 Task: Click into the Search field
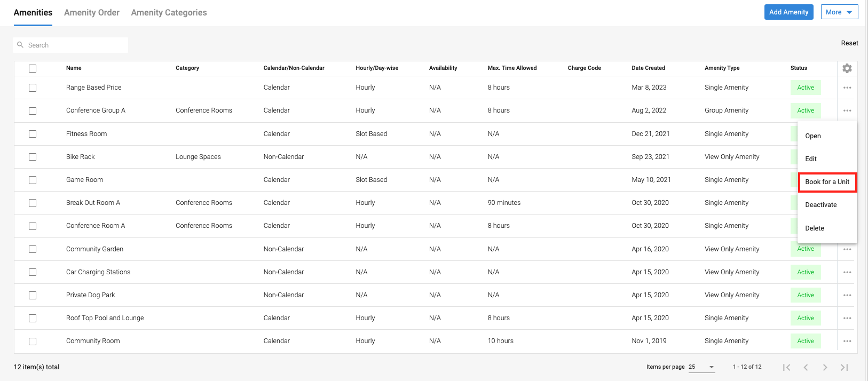[75, 45]
